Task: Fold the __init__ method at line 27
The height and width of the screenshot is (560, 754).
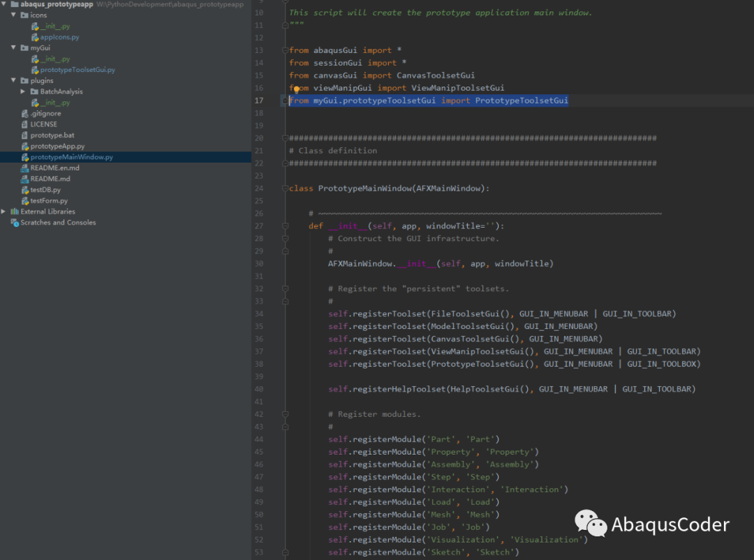Action: [285, 226]
